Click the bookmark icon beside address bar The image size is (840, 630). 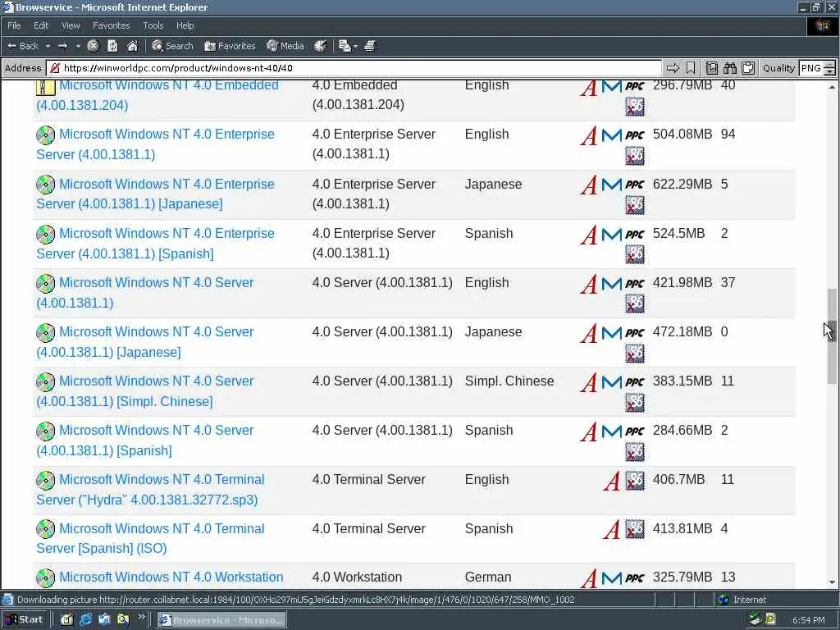tap(691, 68)
